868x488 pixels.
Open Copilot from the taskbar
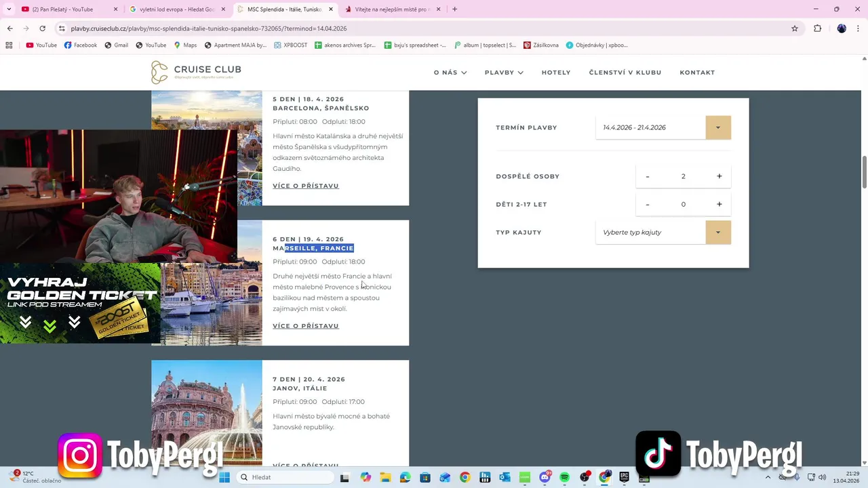366,477
